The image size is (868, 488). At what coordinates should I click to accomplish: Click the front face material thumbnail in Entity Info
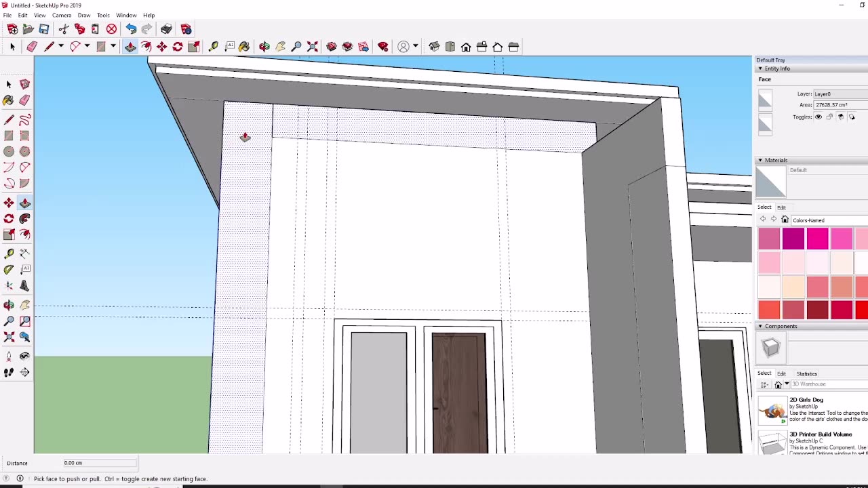click(x=765, y=100)
